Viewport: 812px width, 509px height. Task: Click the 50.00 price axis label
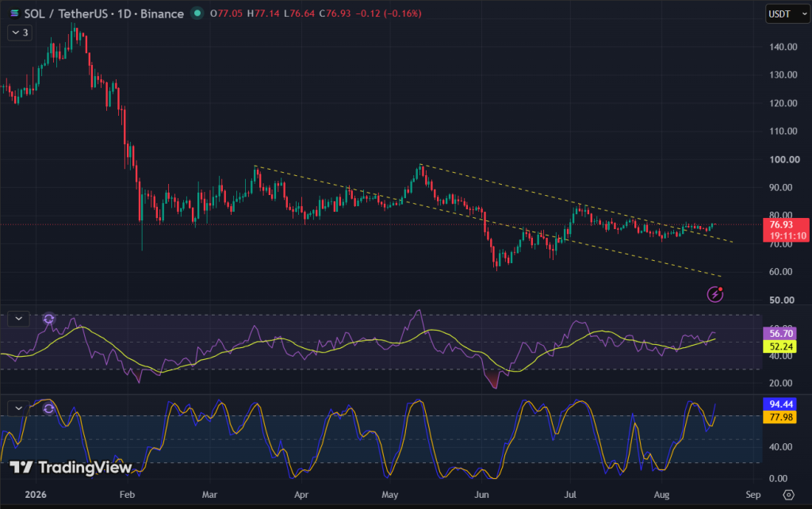[x=781, y=300]
